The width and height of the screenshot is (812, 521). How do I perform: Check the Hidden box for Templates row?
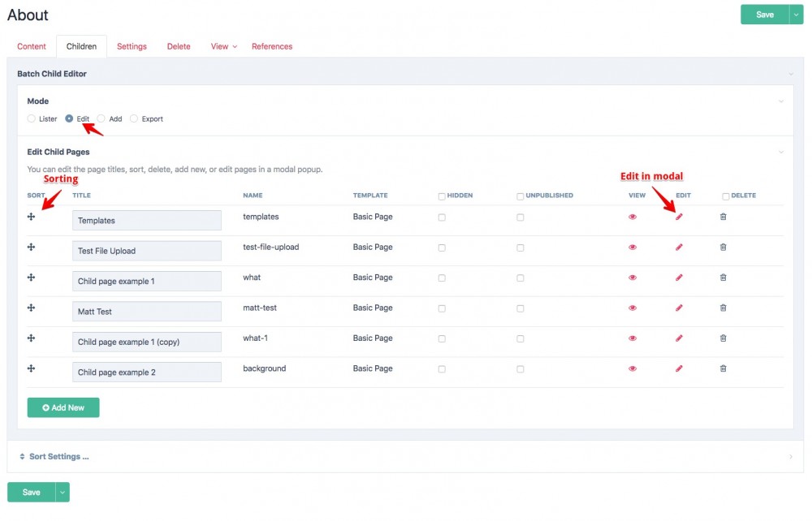click(x=442, y=217)
